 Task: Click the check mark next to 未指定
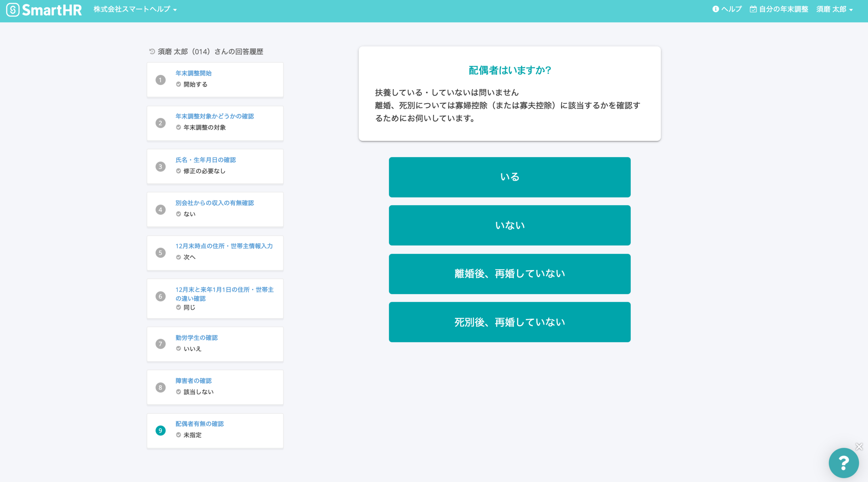178,435
